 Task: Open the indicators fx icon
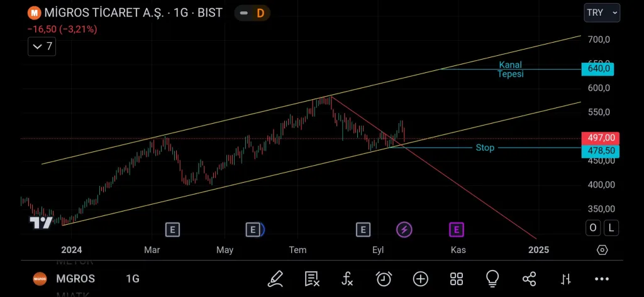point(347,279)
